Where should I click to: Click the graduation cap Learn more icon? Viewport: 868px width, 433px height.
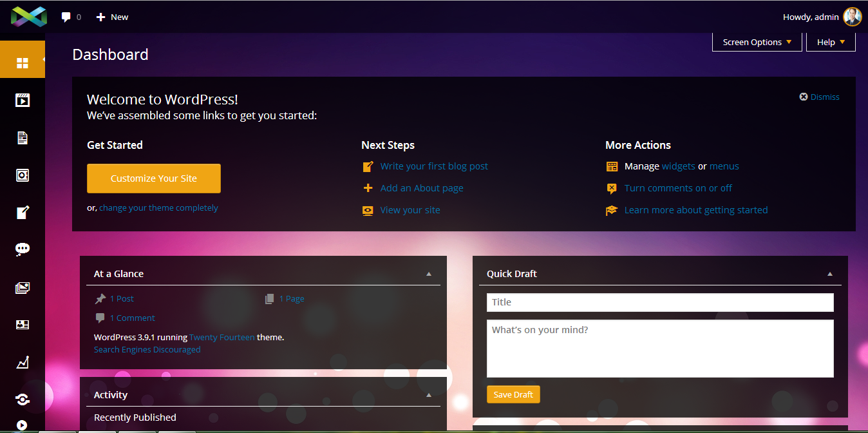pos(612,210)
